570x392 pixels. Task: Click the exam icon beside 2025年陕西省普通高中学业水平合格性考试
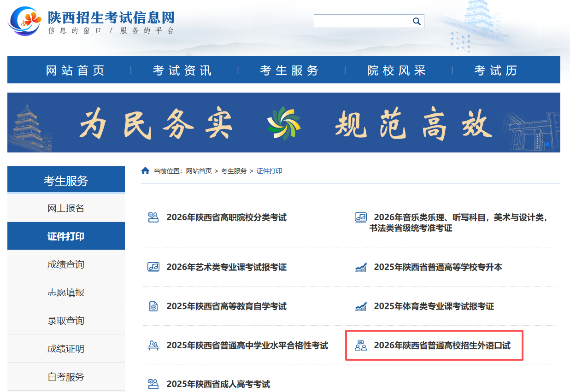[153, 345]
